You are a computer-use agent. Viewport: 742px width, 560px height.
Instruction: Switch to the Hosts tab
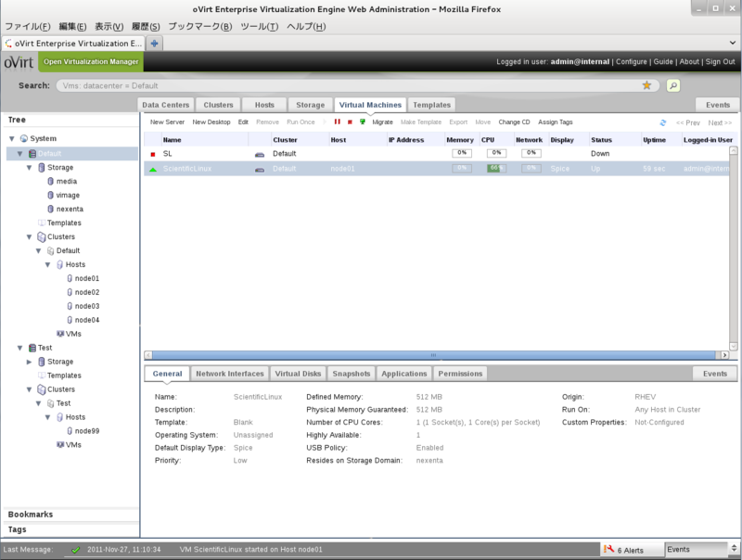coord(264,105)
